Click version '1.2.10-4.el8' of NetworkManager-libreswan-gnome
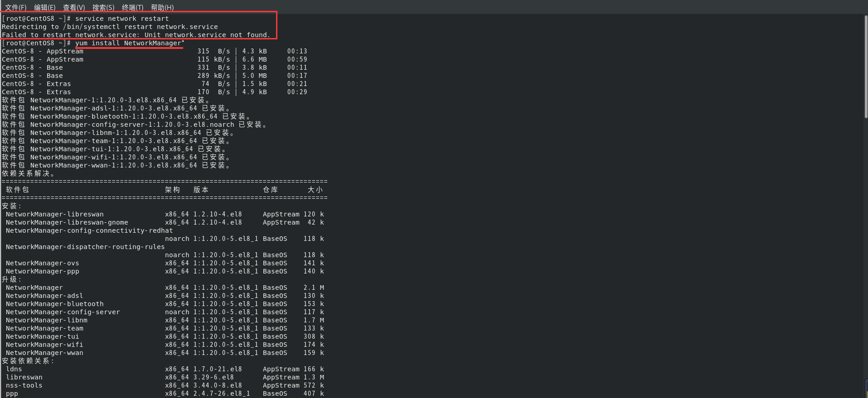Viewport: 868px width, 398px height. [x=218, y=222]
